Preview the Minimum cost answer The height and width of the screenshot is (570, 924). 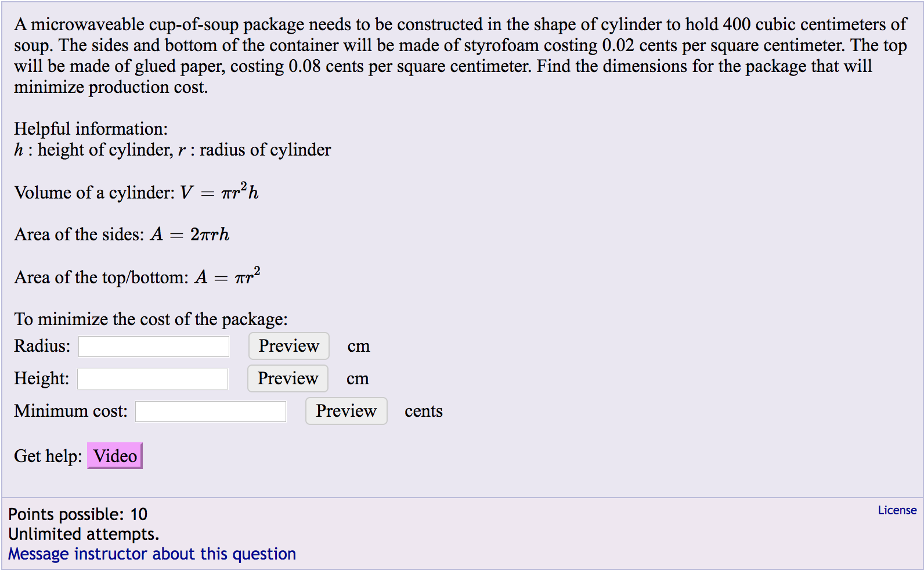click(346, 411)
